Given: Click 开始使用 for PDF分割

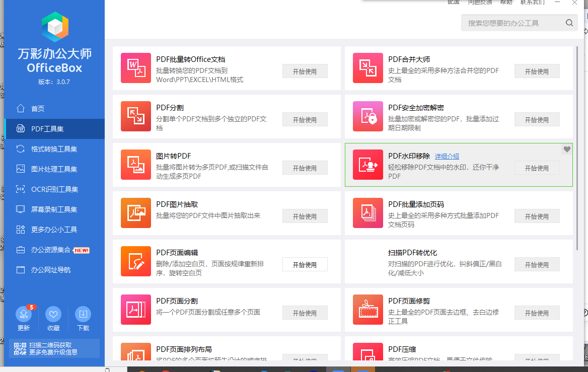Looking at the screenshot, I should [x=305, y=120].
